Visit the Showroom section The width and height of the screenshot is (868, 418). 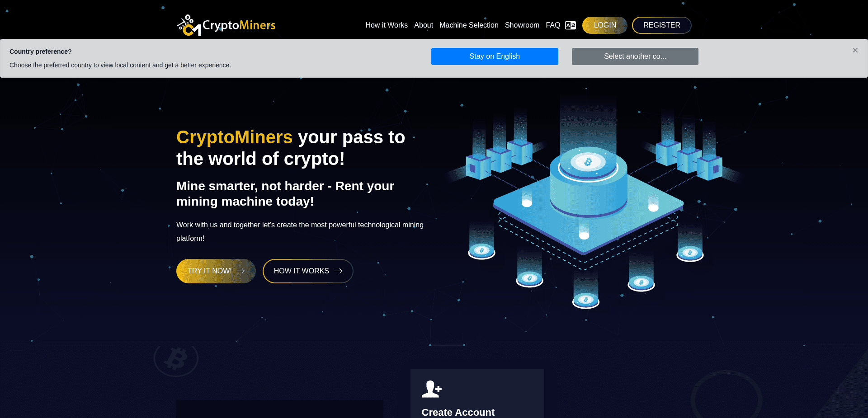(522, 25)
